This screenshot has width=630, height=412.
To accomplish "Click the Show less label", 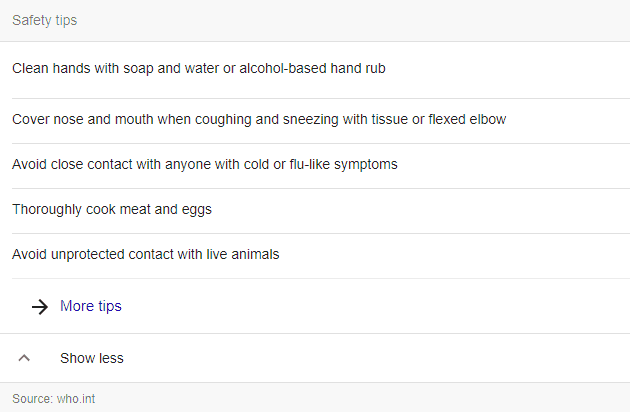I will point(92,358).
